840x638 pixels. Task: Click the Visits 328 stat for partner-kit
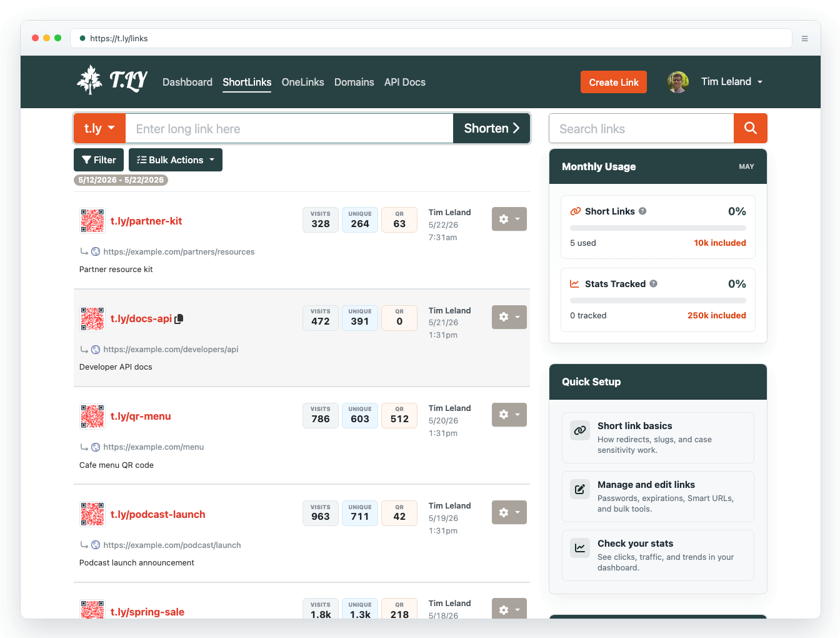pyautogui.click(x=321, y=220)
